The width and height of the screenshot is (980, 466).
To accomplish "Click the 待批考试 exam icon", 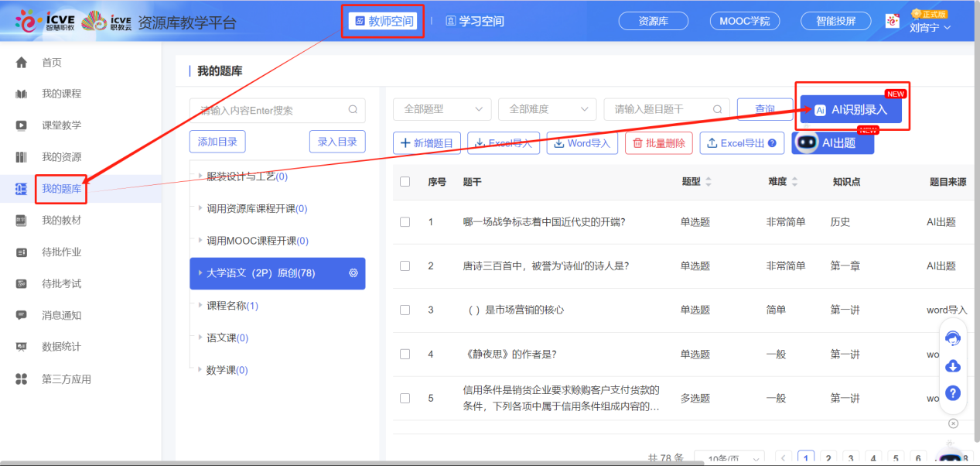I will point(22,284).
